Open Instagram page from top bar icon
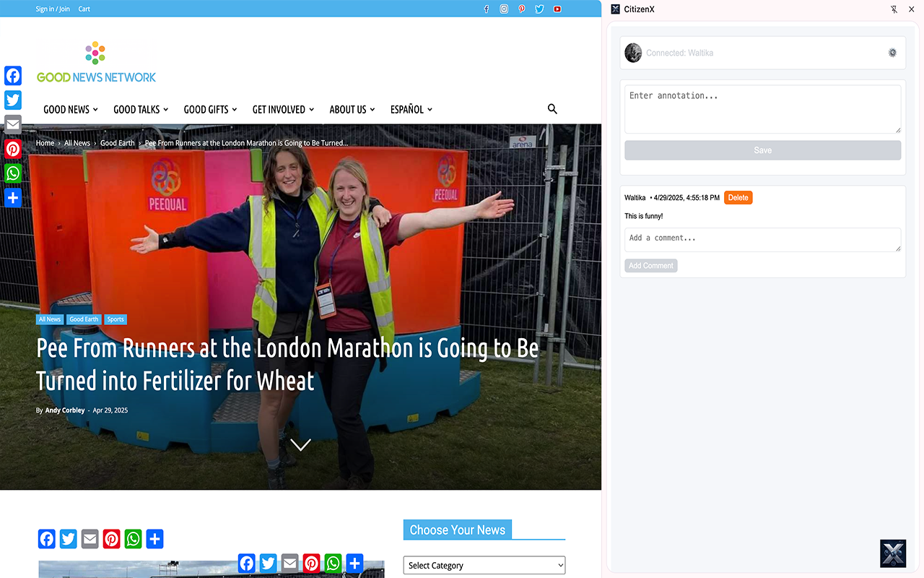This screenshot has width=924, height=578. pos(504,9)
